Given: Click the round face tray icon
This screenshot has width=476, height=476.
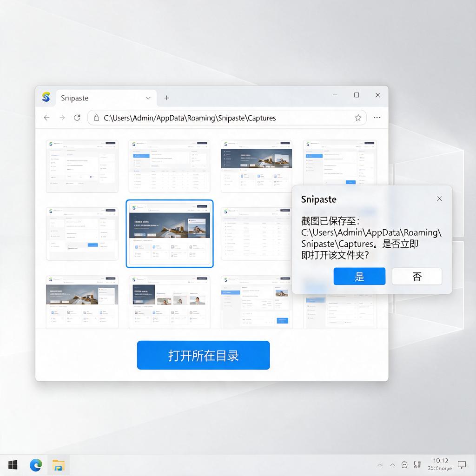Looking at the screenshot, I should pyautogui.click(x=404, y=464).
